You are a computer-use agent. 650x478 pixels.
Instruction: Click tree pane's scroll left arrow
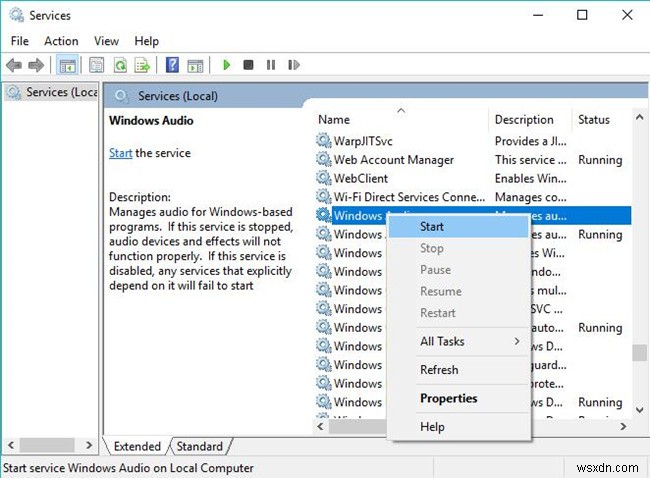(x=11, y=445)
